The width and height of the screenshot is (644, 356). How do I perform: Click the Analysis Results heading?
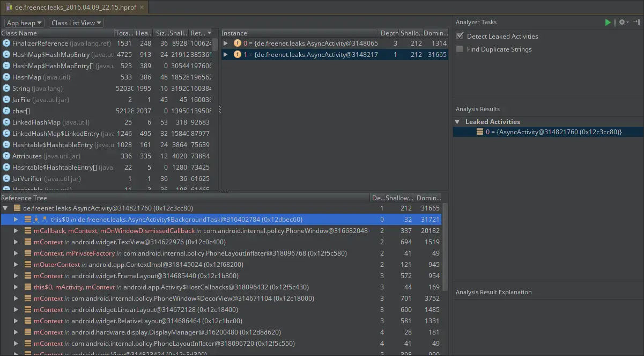(477, 109)
